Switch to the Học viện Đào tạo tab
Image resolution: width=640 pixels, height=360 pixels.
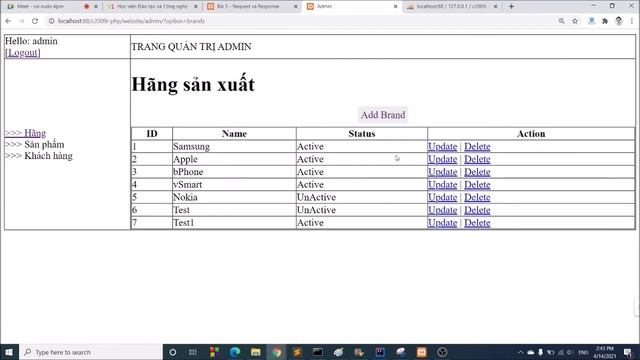tap(152, 7)
